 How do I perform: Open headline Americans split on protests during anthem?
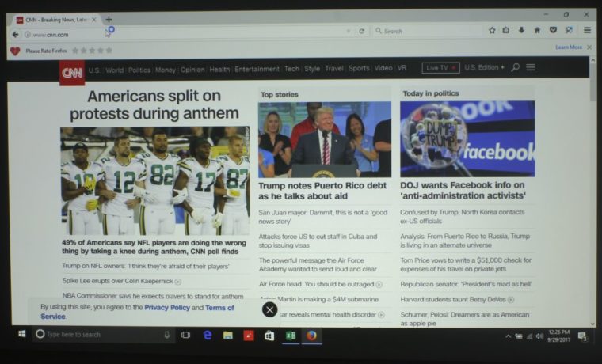(x=154, y=104)
